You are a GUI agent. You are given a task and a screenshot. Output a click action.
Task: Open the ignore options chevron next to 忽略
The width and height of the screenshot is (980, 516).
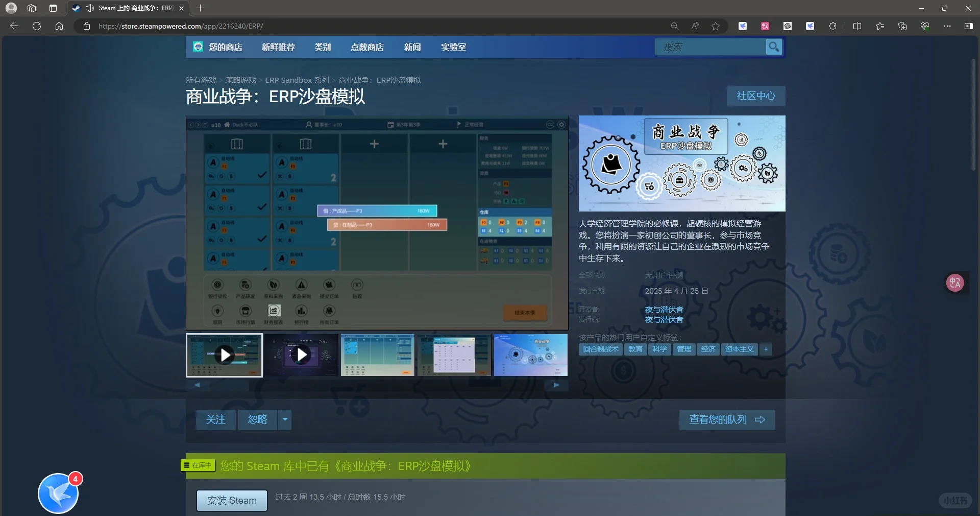click(285, 420)
